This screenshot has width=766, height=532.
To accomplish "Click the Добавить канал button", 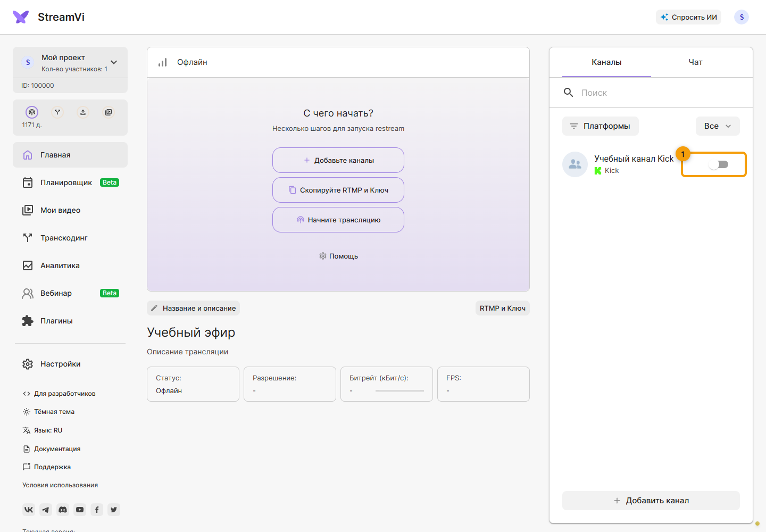I will pos(651,501).
